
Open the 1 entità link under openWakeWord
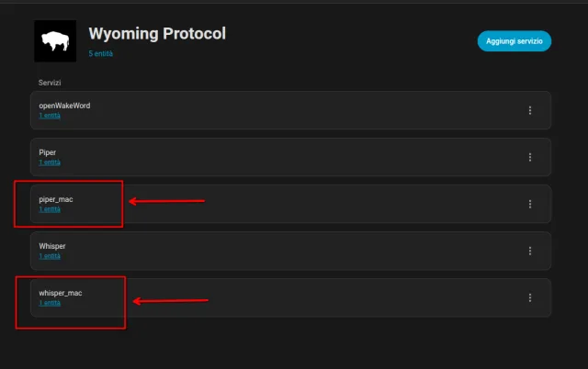pos(50,116)
